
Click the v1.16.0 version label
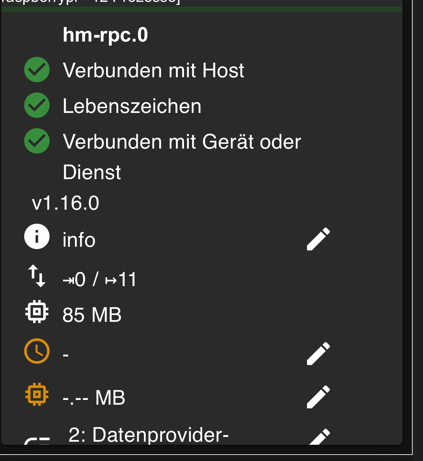66,203
